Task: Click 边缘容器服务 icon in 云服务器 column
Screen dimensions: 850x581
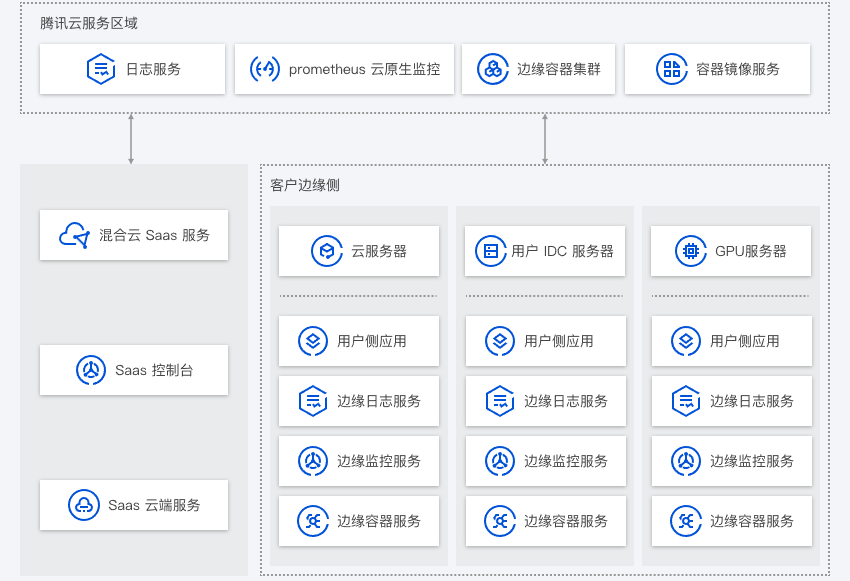Action: pyautogui.click(x=313, y=521)
